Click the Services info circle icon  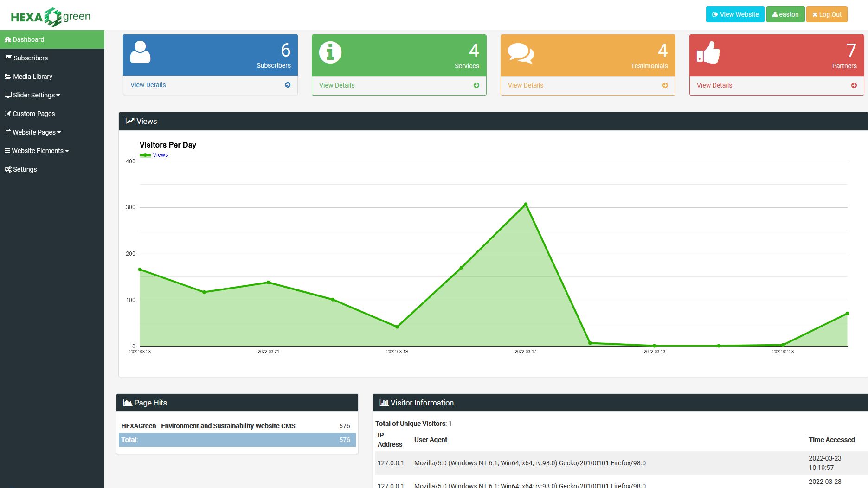[330, 52]
